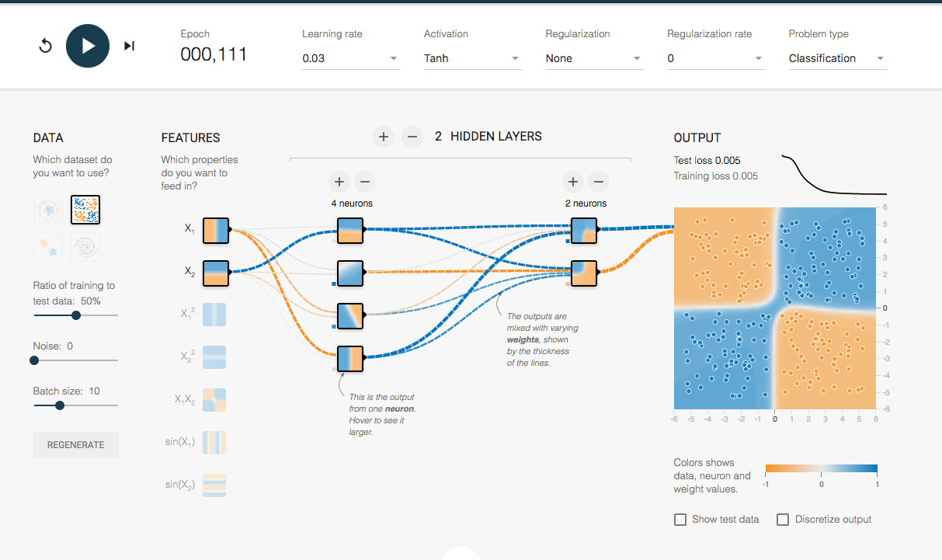Open the Learning rate dropdown
The width and height of the screenshot is (942, 560).
coord(351,58)
